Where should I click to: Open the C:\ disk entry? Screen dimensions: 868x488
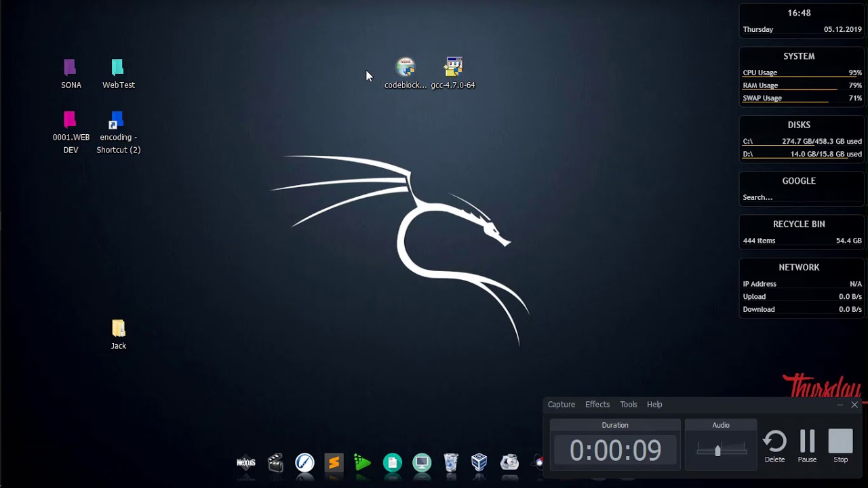(802, 142)
